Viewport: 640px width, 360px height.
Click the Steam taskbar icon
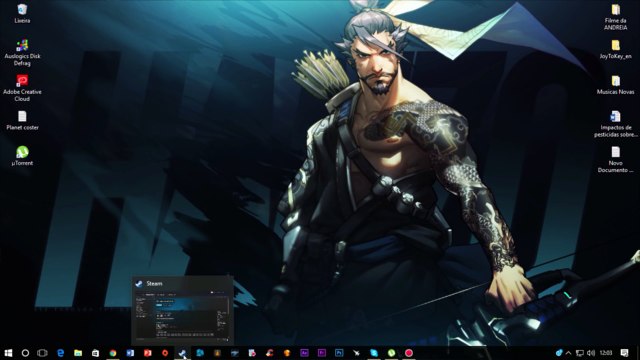coord(182,353)
